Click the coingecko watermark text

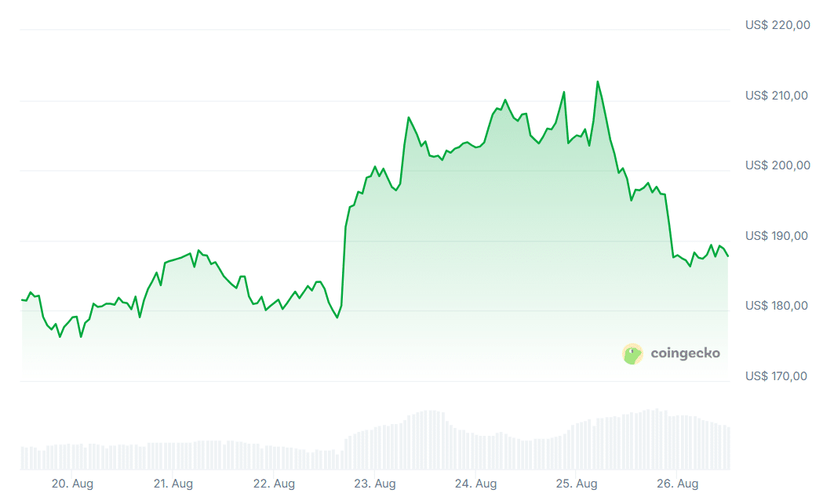[685, 353]
